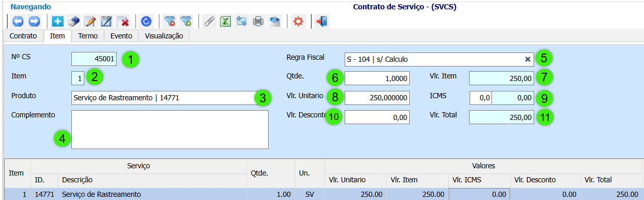Click the ICMS percentage field 0,0

[x=481, y=98]
